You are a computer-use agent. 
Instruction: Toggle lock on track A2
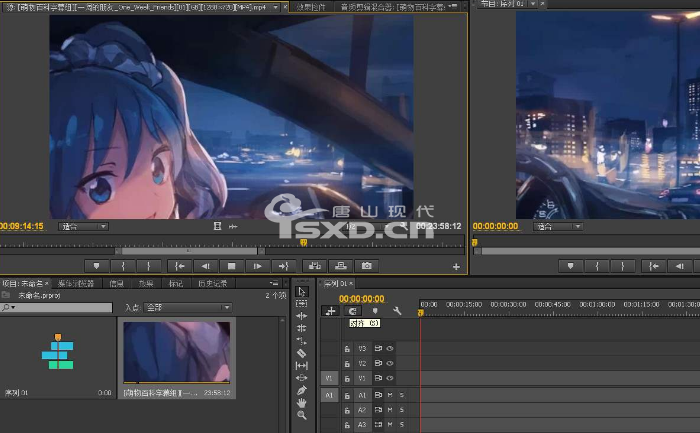tap(347, 410)
